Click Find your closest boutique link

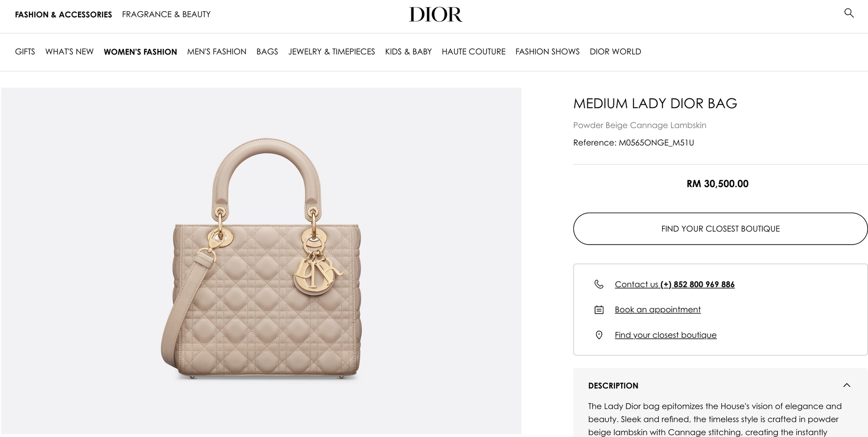tap(665, 335)
